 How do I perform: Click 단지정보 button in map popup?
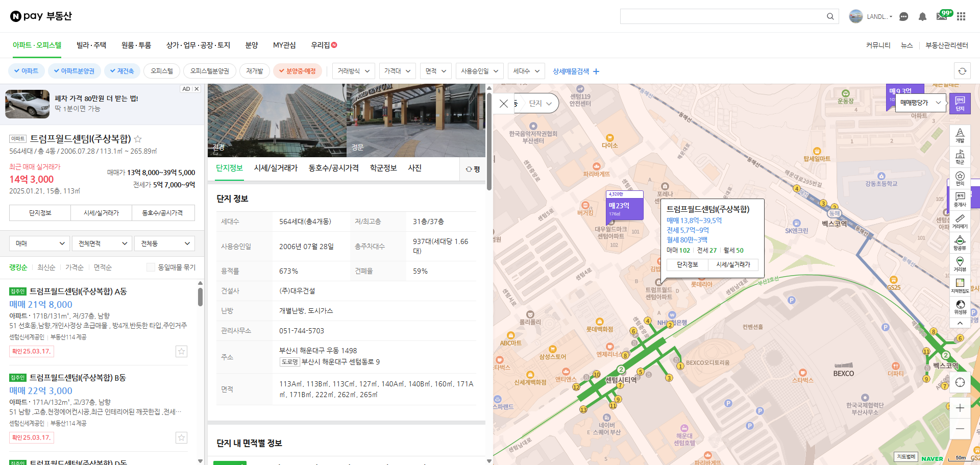point(687,264)
